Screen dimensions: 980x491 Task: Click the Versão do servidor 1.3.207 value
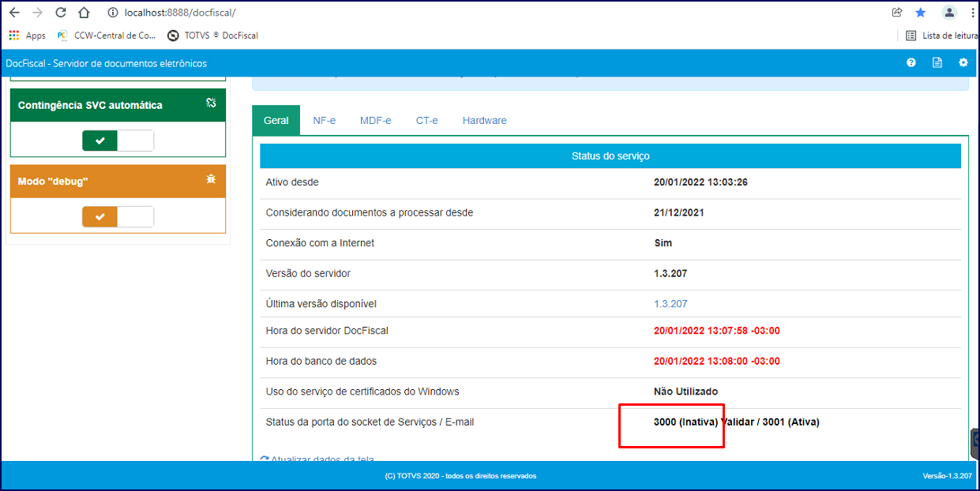tap(670, 273)
